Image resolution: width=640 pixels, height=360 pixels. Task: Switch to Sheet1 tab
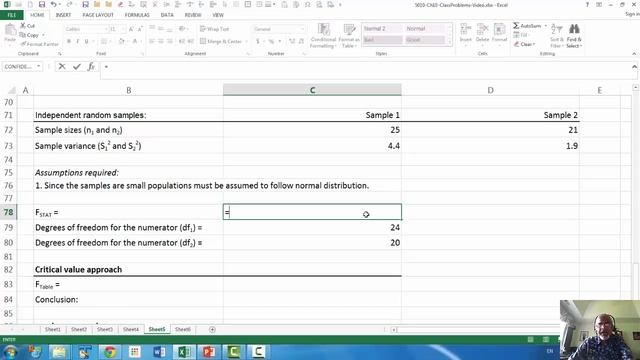(x=53, y=329)
